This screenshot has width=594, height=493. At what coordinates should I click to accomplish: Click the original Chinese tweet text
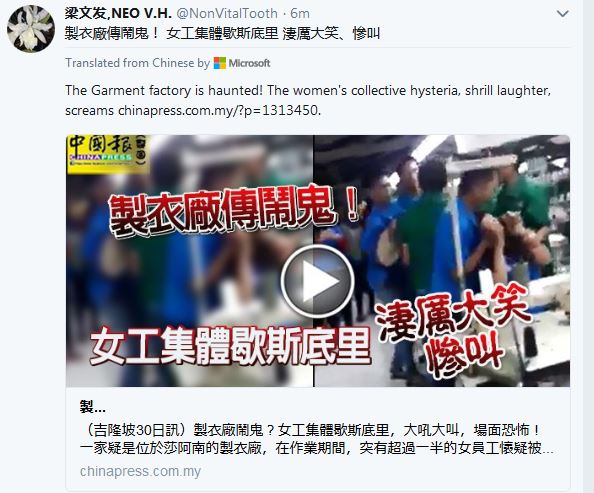click(222, 33)
